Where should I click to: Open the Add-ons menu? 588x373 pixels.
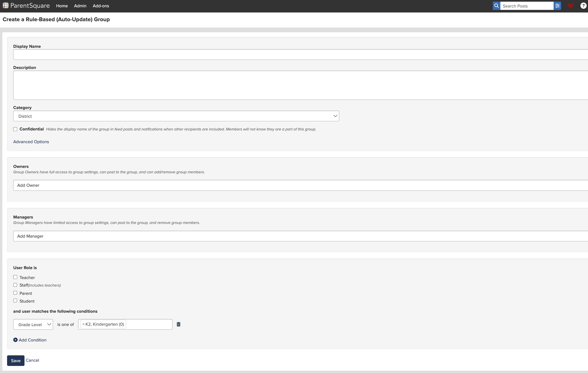point(101,6)
